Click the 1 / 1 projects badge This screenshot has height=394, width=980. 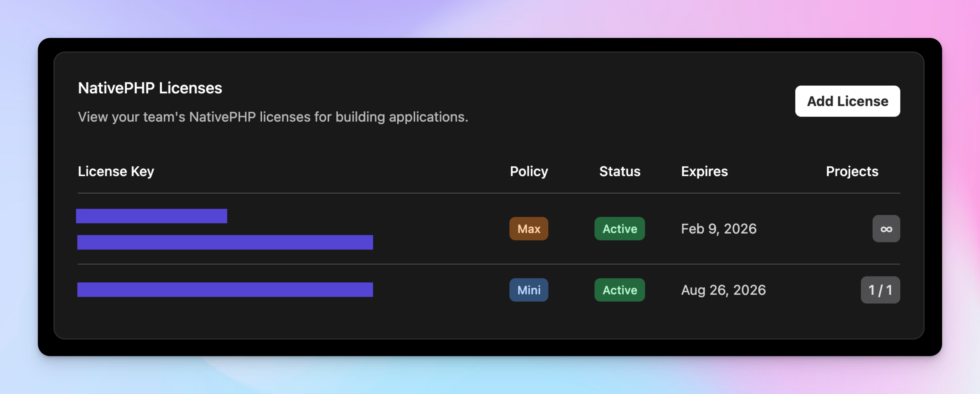[880, 290]
